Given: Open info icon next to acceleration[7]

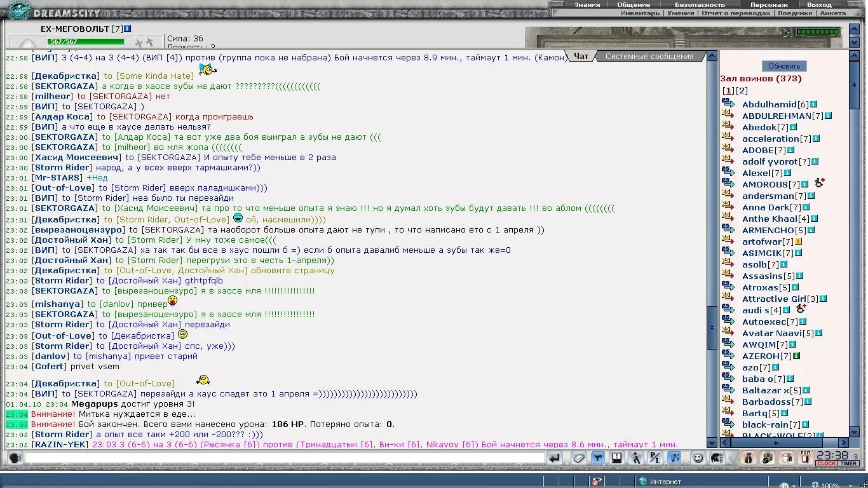Looking at the screenshot, I should [816, 139].
